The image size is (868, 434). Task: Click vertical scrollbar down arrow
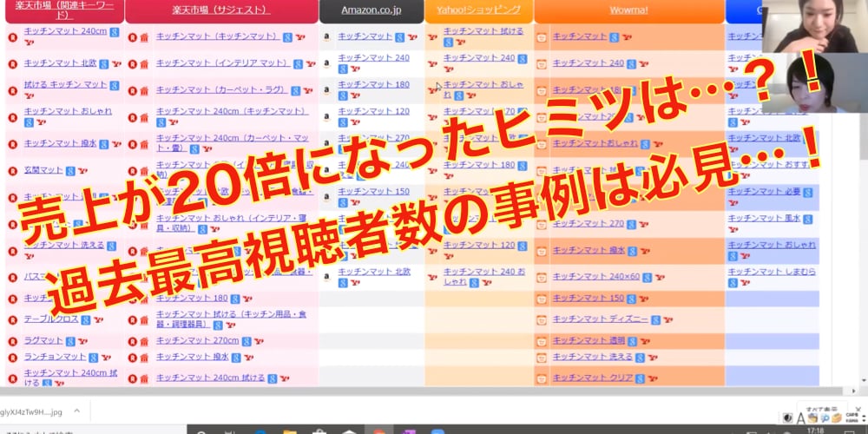pyautogui.click(x=863, y=381)
